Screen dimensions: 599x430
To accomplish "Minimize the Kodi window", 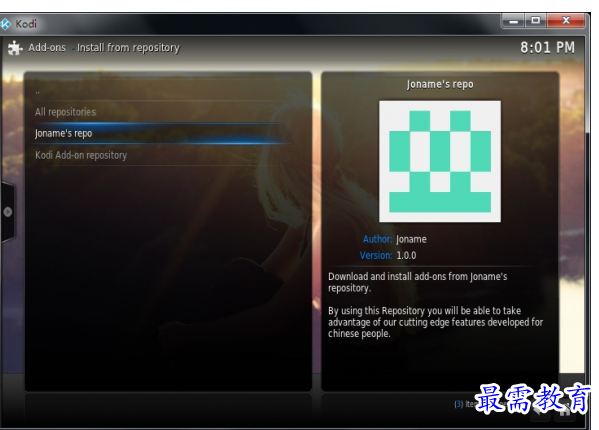I will tap(514, 21).
